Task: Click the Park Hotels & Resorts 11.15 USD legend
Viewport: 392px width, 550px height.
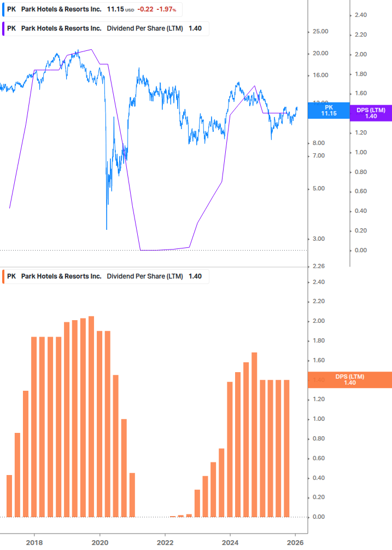Action: (92, 9)
